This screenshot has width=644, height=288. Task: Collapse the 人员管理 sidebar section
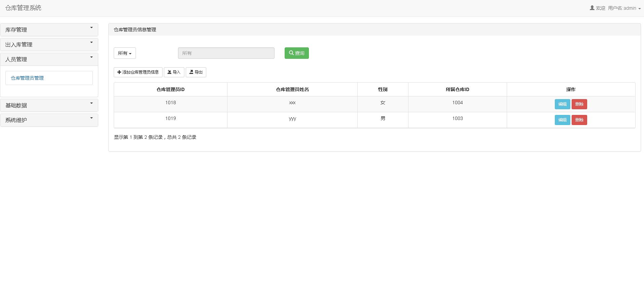tap(49, 59)
